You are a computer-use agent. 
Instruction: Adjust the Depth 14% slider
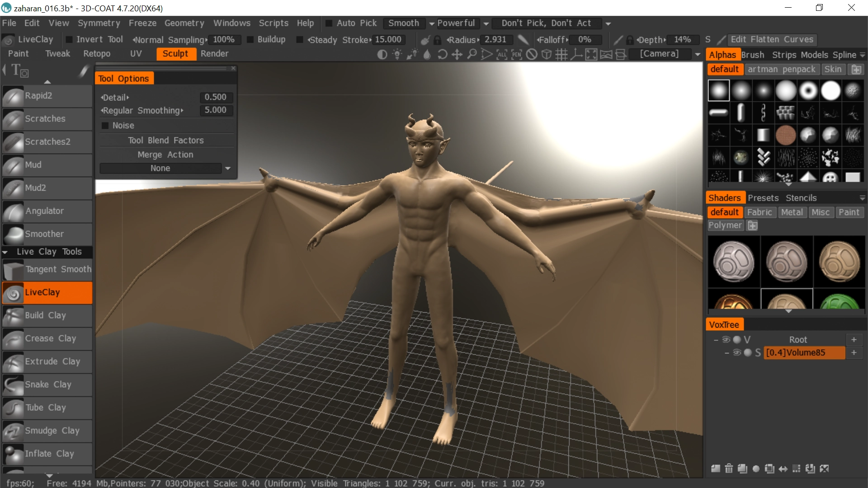coord(681,40)
